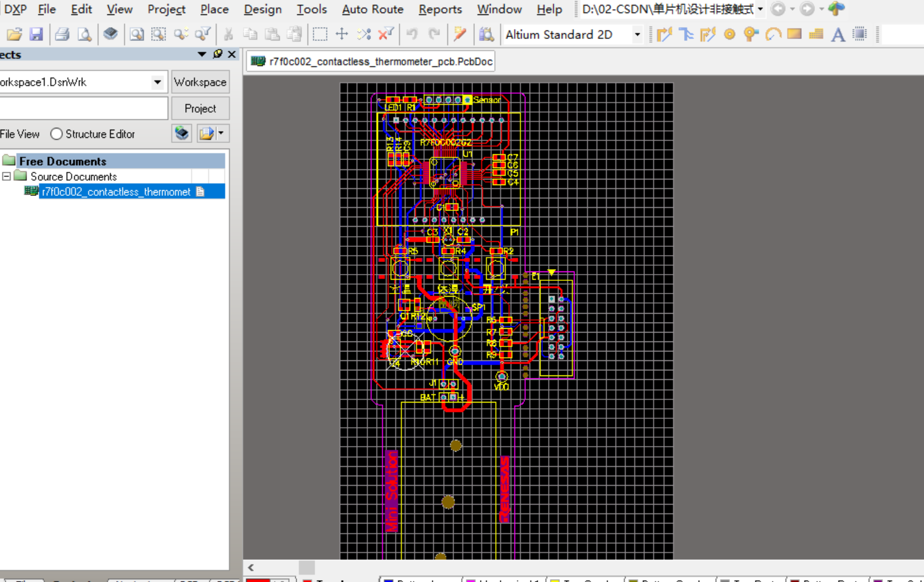Viewport: 924px width, 582px height.
Task: Select the Place Polygon Pour tool
Action: tap(816, 34)
